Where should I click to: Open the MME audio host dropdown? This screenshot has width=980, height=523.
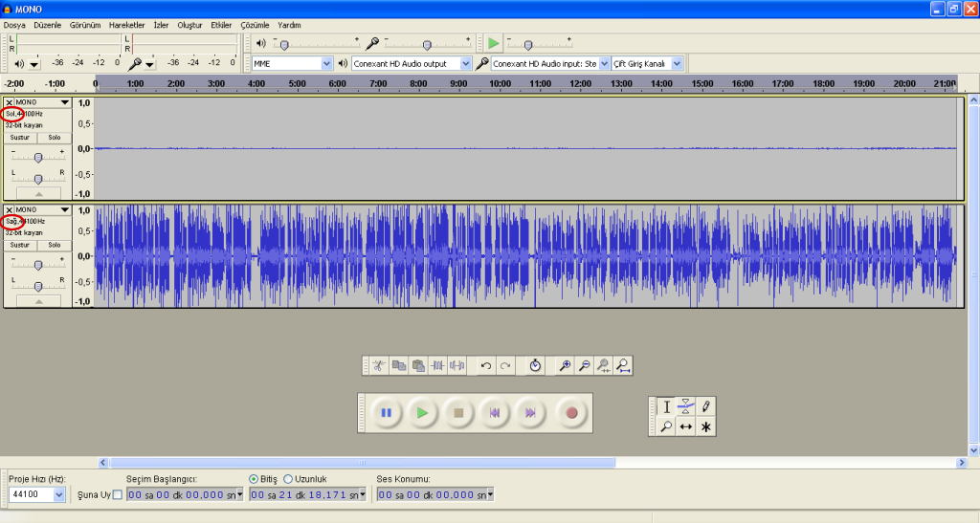point(327,64)
